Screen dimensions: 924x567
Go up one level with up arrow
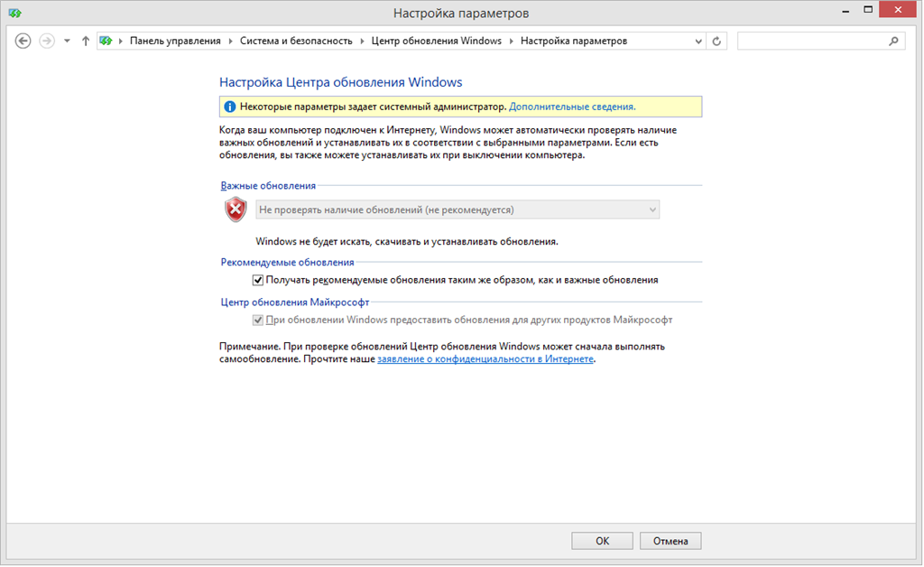coord(86,41)
